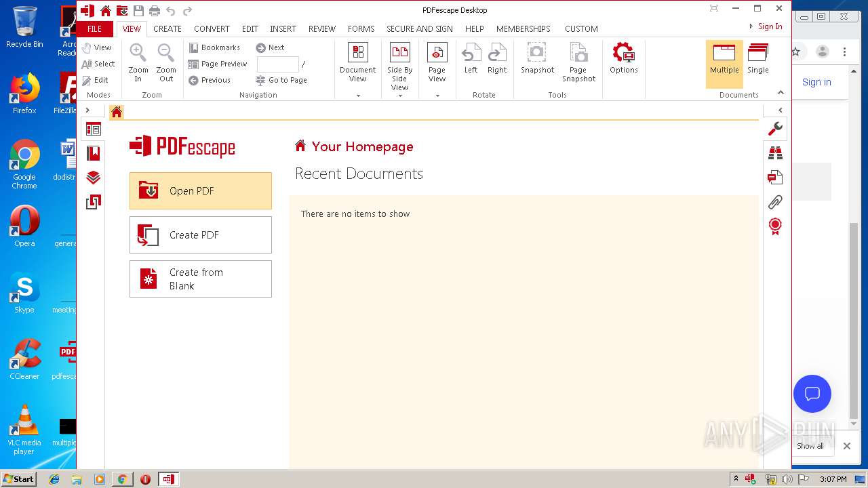Open the comments panel icon on right

click(775, 178)
